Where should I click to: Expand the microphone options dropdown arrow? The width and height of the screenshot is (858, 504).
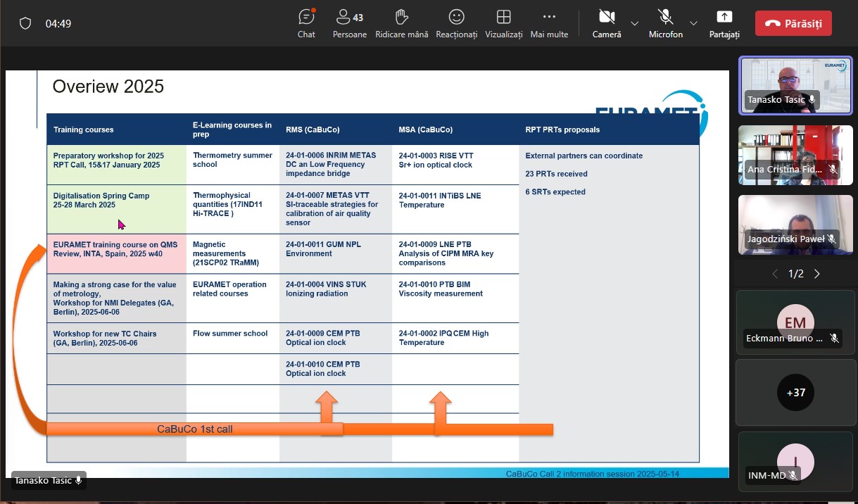pyautogui.click(x=694, y=23)
